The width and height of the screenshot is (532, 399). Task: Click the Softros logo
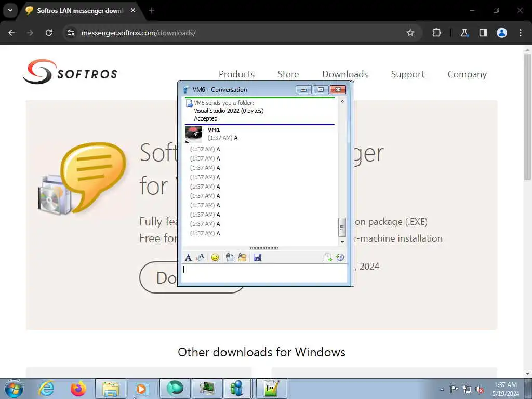[70, 72]
